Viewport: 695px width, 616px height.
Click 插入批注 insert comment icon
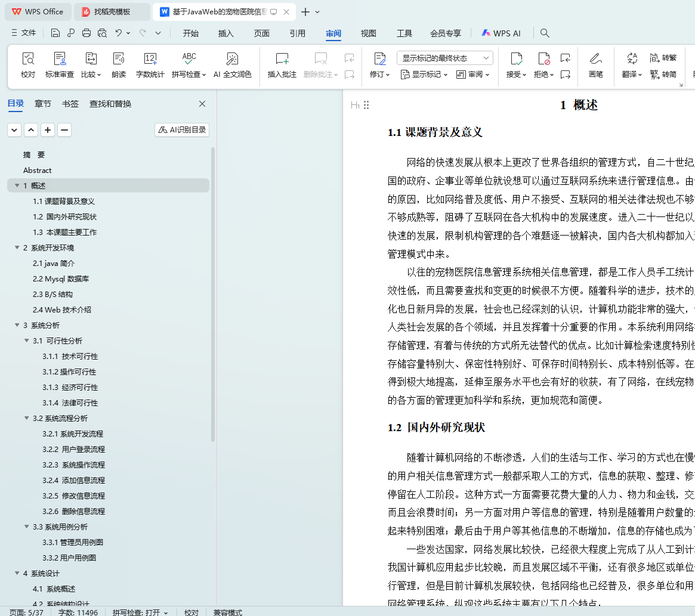coord(282,65)
